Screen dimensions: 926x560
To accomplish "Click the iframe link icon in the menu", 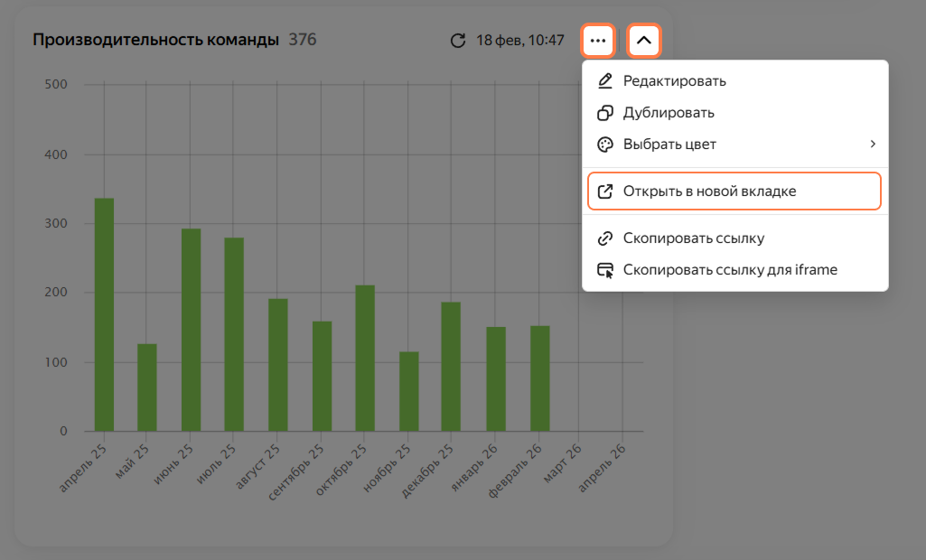I will coord(605,270).
